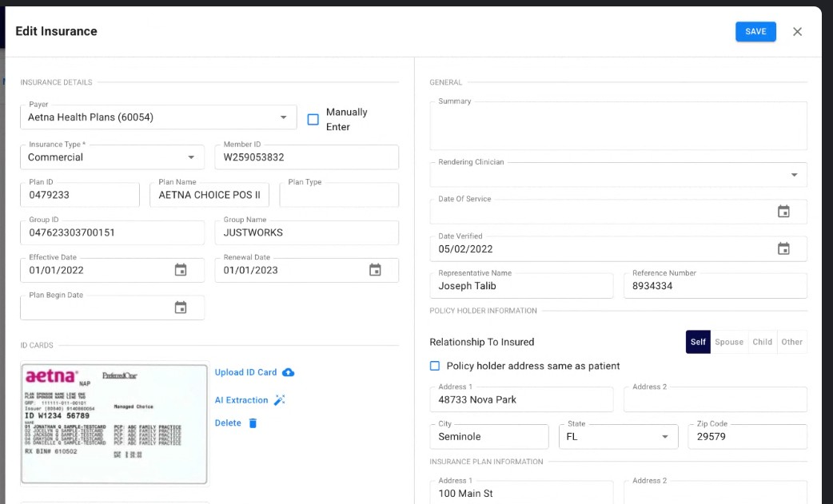Click the AI Extraction magic wand icon
Screen dimensions: 833x504
280,400
